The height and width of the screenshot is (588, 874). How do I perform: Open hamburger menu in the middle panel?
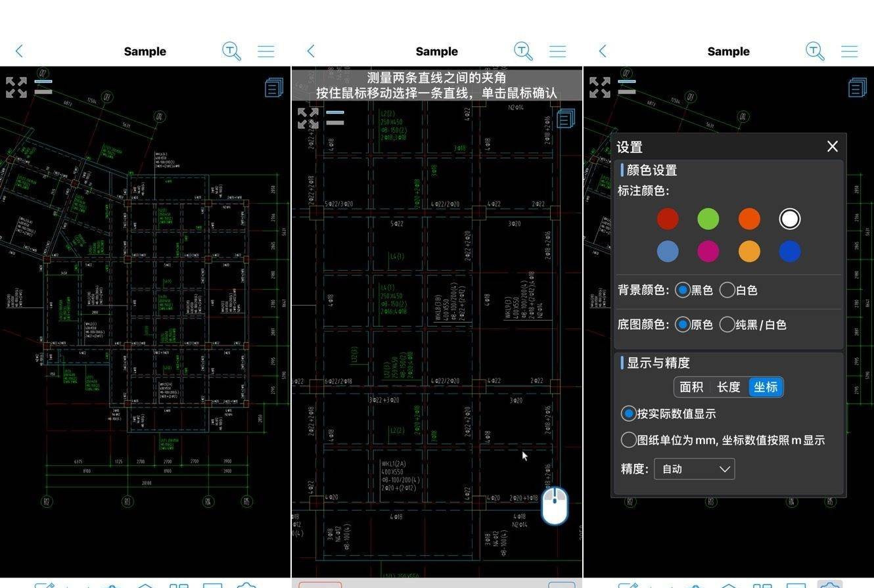pos(557,51)
